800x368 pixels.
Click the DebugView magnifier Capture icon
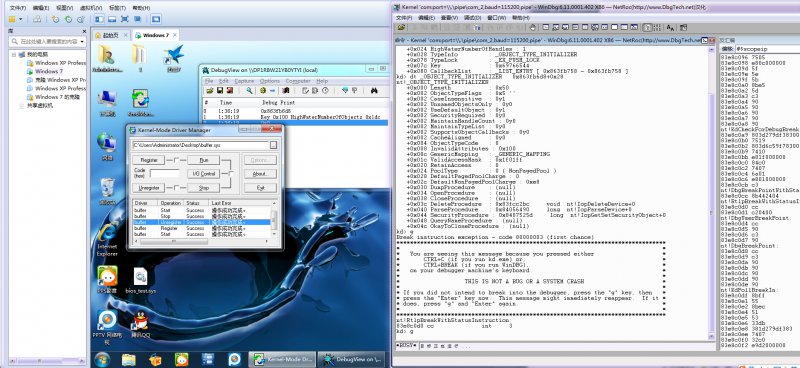pyautogui.click(x=249, y=90)
